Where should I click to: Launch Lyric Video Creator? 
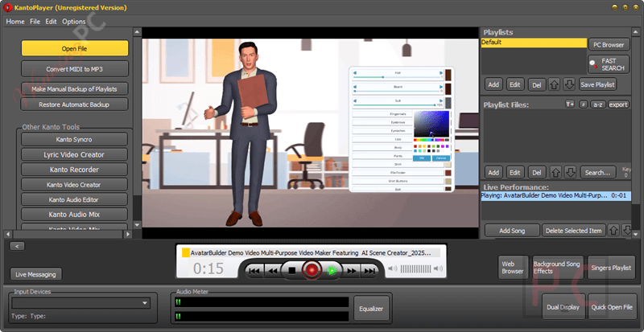[74, 154]
